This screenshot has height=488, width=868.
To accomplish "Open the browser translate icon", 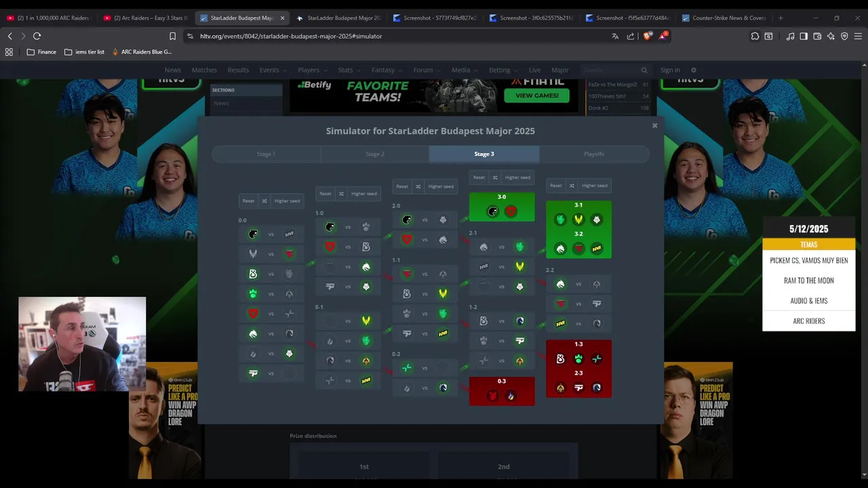I will tap(615, 36).
